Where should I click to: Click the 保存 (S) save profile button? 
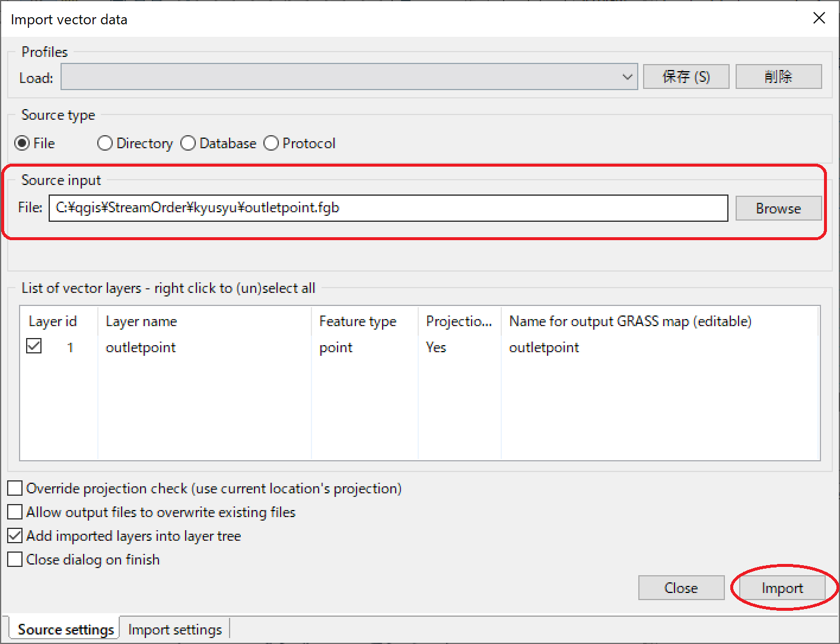click(x=686, y=76)
